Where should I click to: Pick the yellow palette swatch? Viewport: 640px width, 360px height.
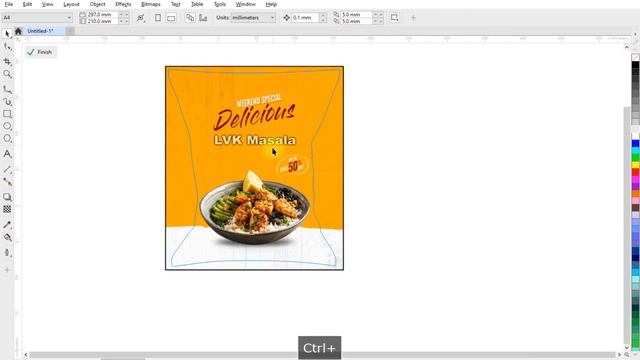point(636,165)
